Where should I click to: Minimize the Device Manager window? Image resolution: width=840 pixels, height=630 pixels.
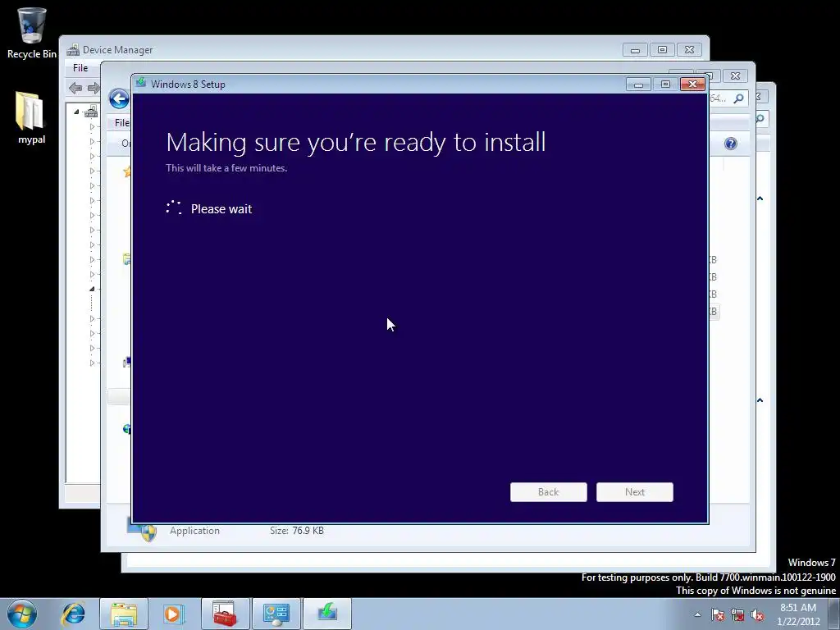tap(636, 50)
